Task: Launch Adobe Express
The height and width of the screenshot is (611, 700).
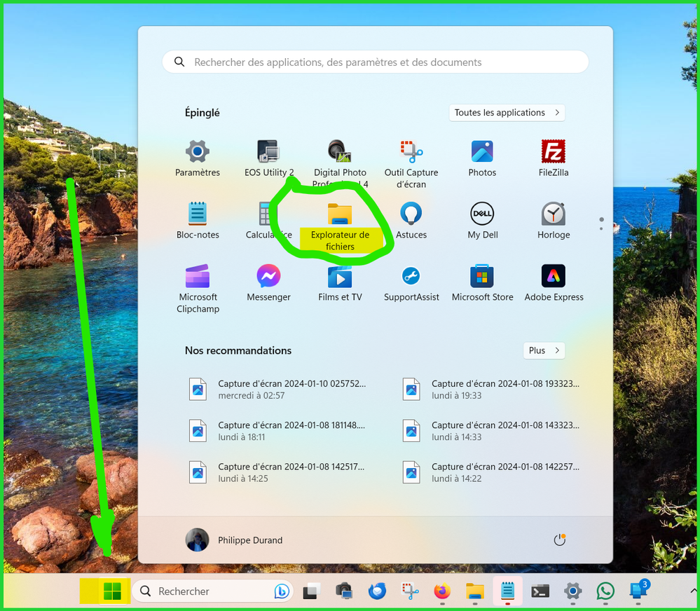Action: point(554,283)
